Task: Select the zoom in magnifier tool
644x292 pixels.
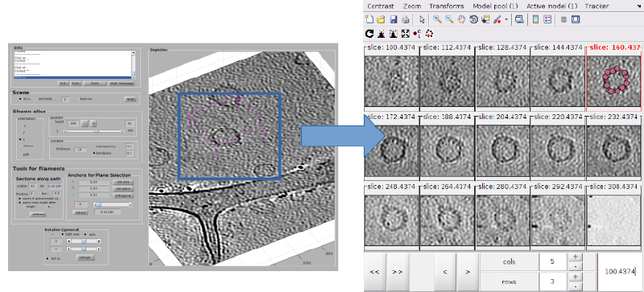Action: point(437,19)
